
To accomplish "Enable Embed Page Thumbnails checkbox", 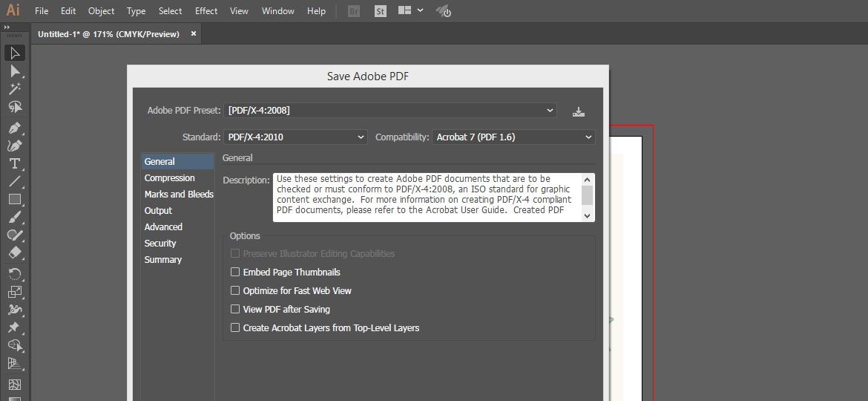I will point(235,272).
